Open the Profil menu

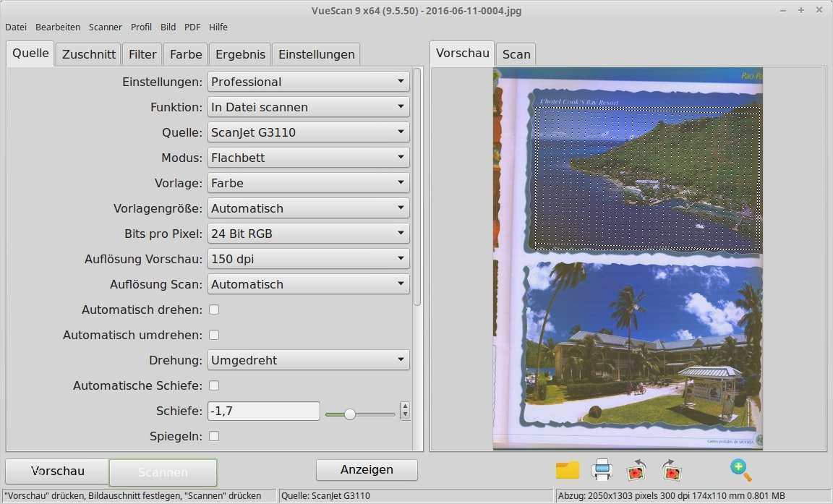[141, 27]
